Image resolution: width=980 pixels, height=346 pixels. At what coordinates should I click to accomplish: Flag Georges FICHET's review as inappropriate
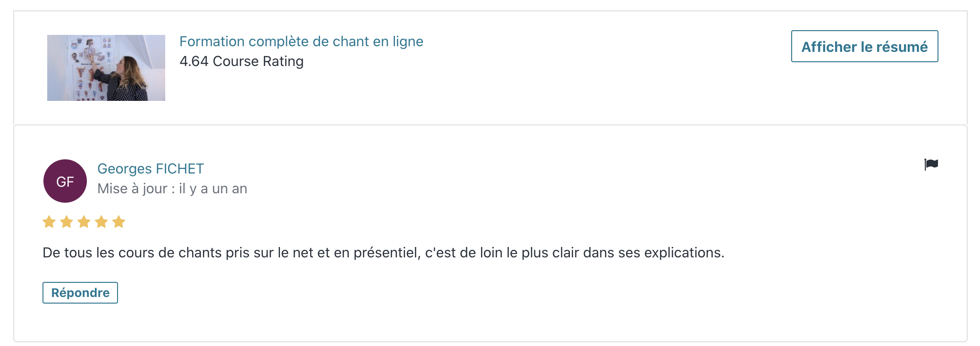click(x=931, y=164)
